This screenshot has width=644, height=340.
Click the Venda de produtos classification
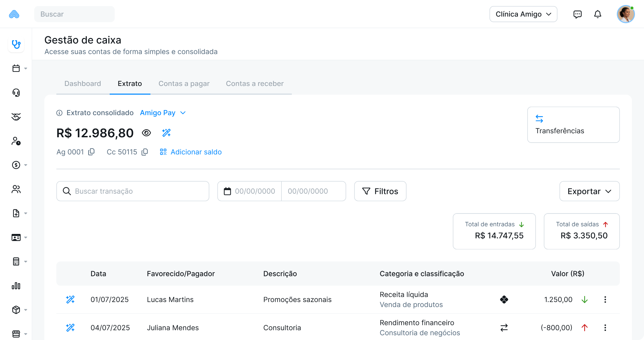411,305
